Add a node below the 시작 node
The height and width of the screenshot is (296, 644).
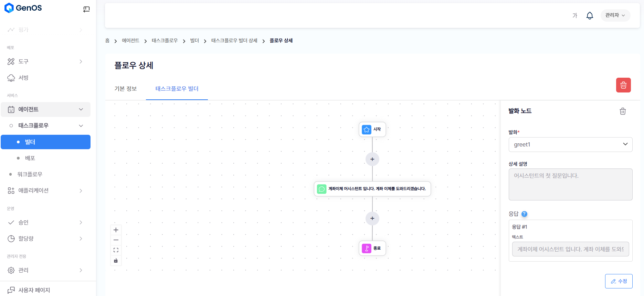point(372,159)
